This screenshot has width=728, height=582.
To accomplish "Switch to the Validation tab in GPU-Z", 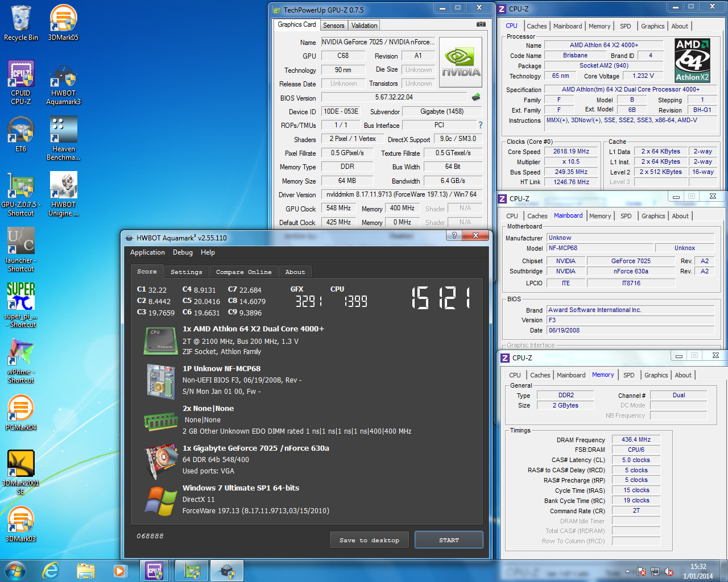I will [364, 26].
